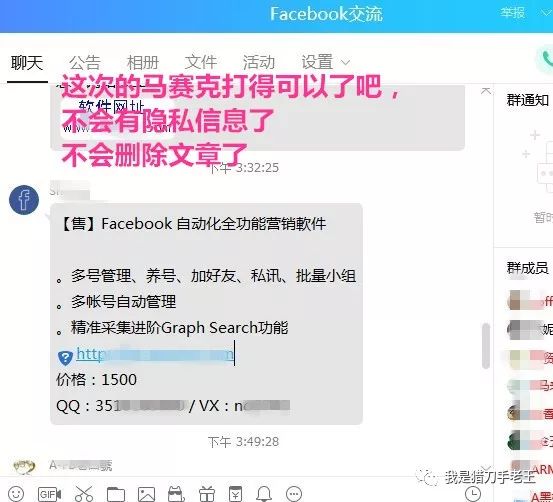Switch to the 相册 tab
This screenshot has height=502, width=553.
(142, 63)
